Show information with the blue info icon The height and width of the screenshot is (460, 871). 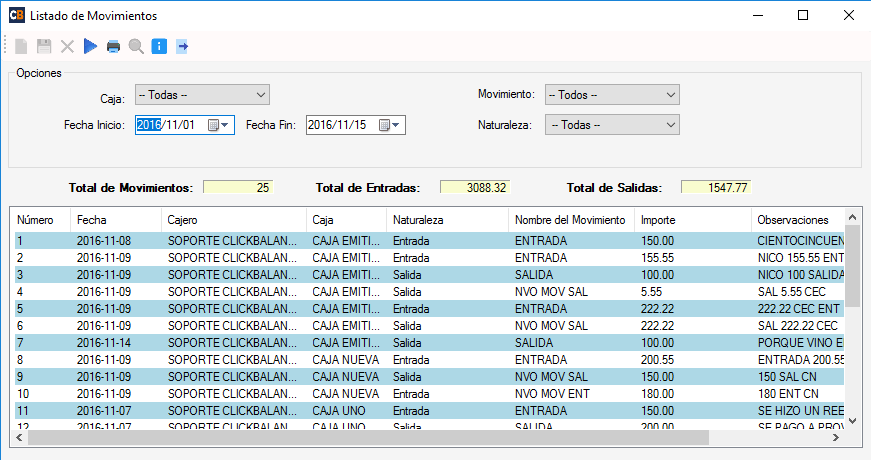[159, 46]
